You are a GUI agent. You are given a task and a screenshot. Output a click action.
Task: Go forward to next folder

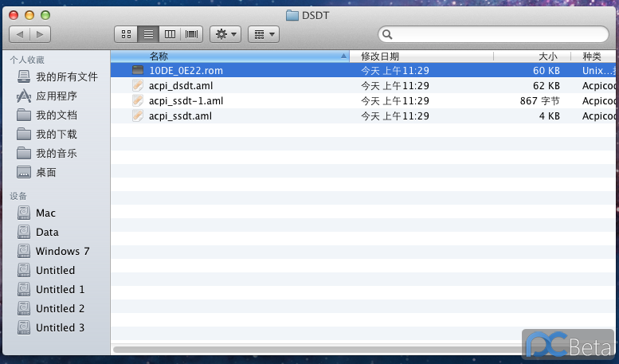pyautogui.click(x=40, y=34)
